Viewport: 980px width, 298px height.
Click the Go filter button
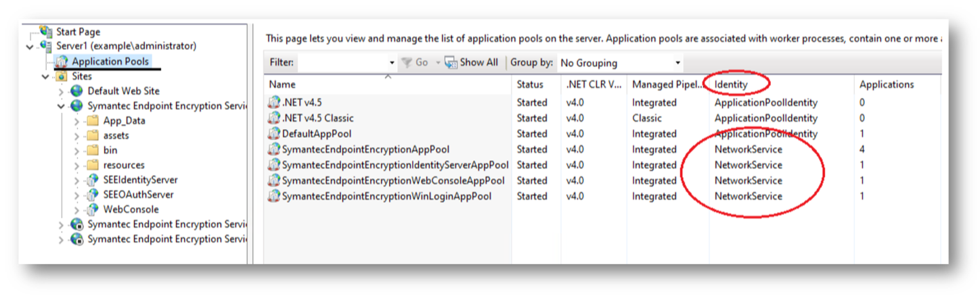click(415, 62)
